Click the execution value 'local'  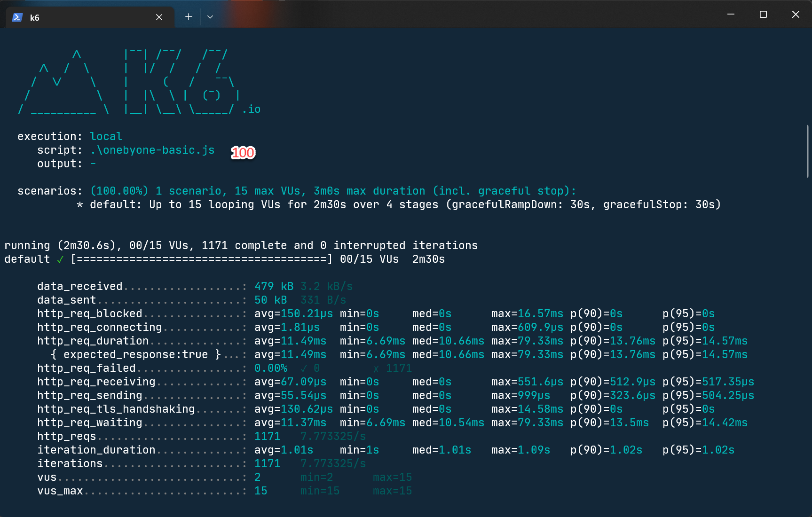[x=106, y=136]
